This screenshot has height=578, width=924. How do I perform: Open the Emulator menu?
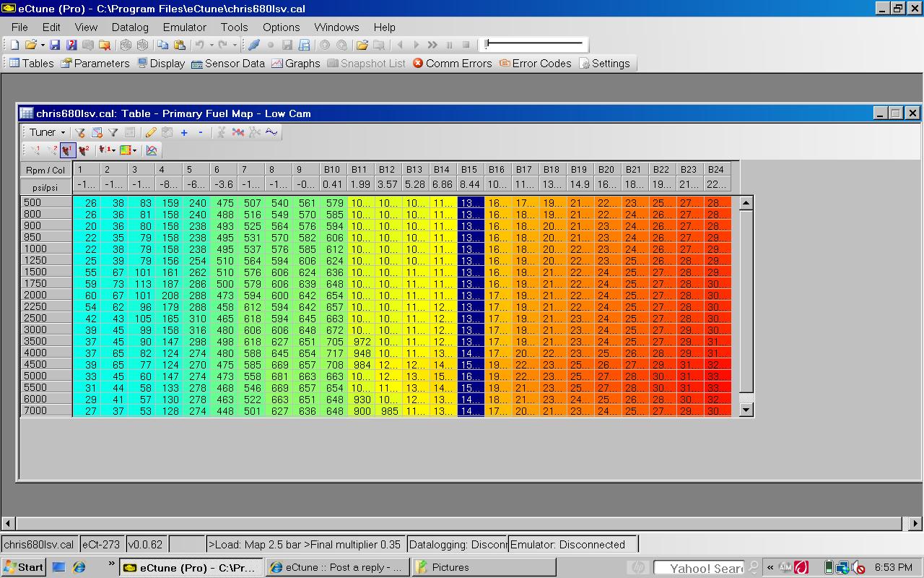(x=185, y=27)
